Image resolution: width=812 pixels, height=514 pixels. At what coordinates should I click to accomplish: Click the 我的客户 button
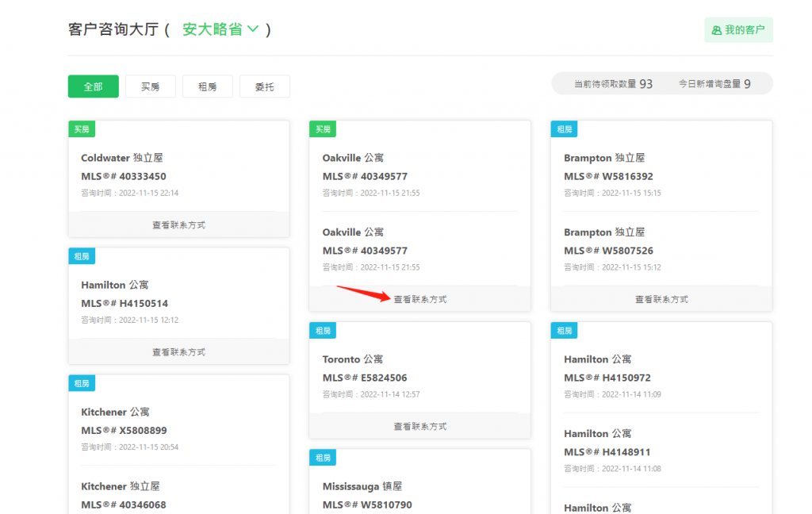pyautogui.click(x=738, y=30)
